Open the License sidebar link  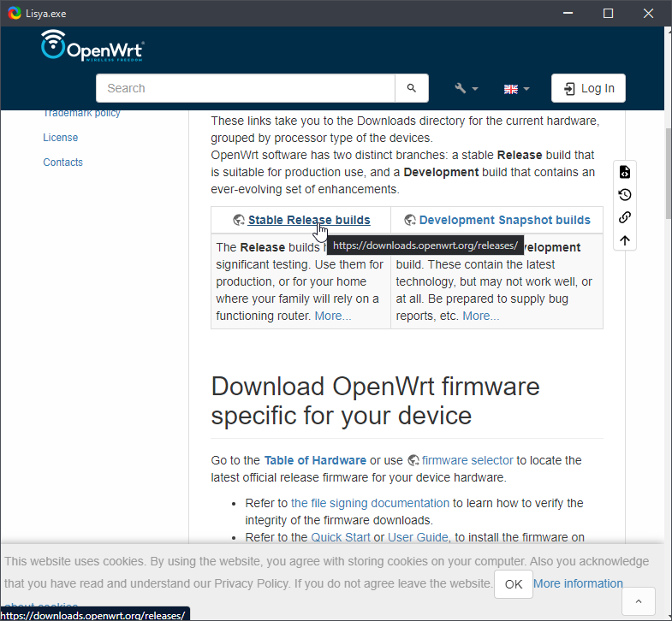(x=61, y=138)
